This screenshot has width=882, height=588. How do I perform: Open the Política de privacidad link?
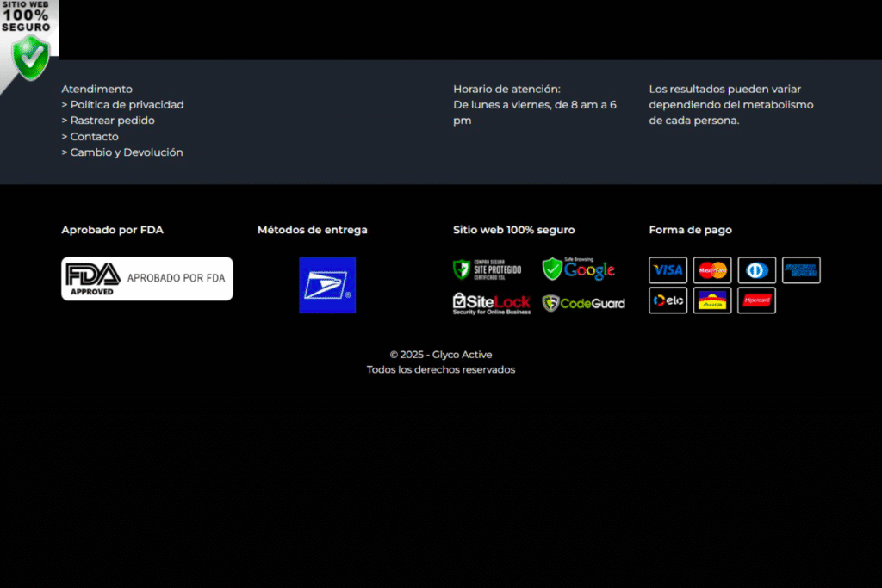(122, 104)
